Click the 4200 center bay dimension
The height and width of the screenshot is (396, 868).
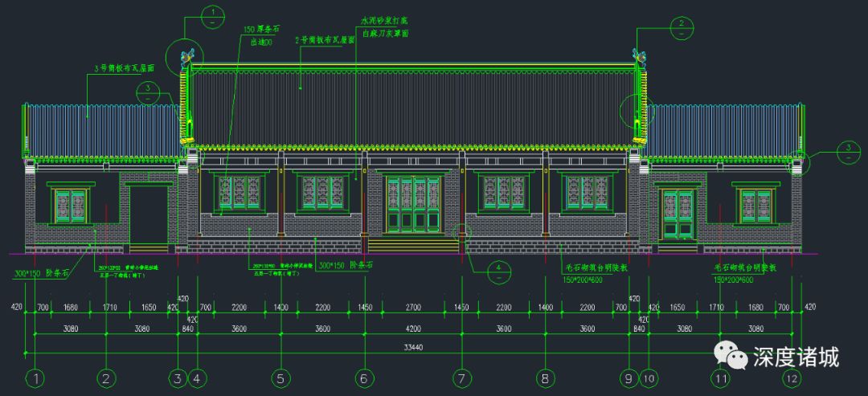tap(412, 329)
